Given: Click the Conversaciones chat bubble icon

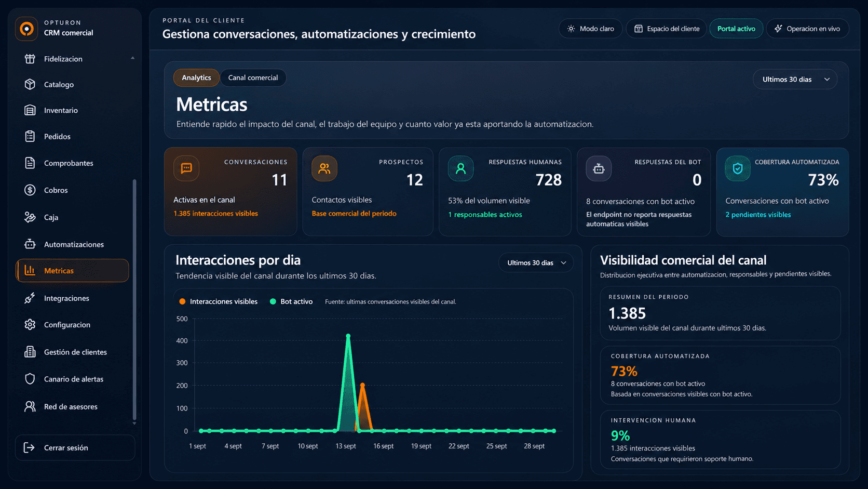Looking at the screenshot, I should pyautogui.click(x=186, y=168).
